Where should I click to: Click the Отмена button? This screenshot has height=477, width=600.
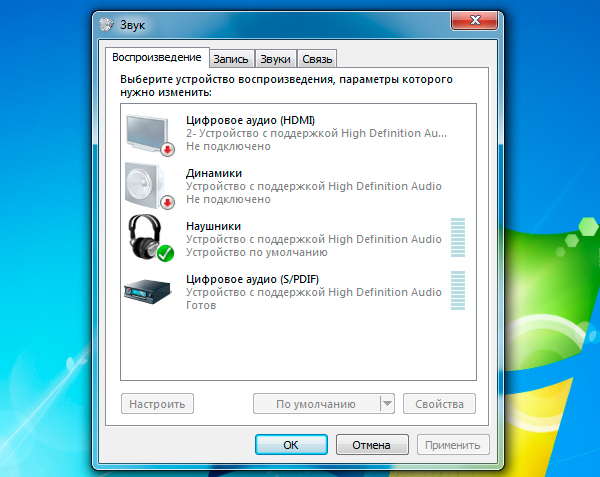[x=371, y=445]
